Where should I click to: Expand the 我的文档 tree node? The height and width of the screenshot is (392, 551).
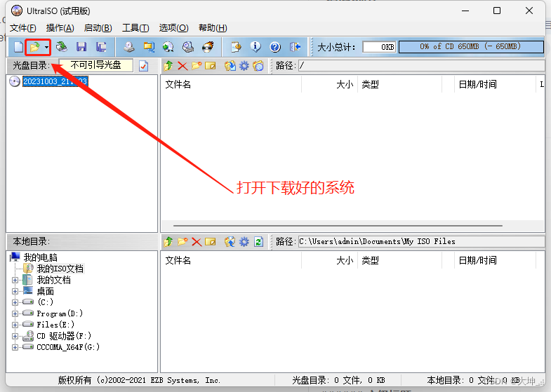(x=15, y=280)
